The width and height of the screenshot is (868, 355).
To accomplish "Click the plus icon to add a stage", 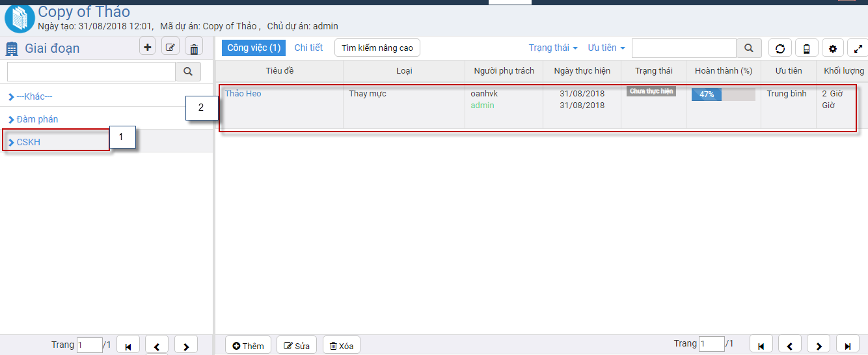I will click(x=148, y=48).
